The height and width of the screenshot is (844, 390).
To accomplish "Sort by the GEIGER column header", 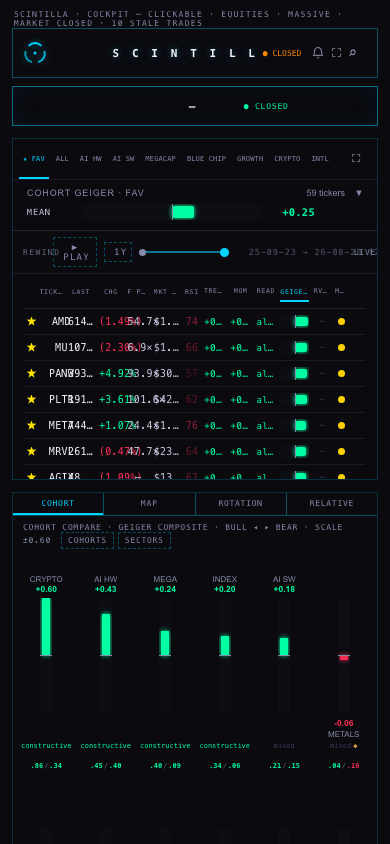I will click(294, 292).
